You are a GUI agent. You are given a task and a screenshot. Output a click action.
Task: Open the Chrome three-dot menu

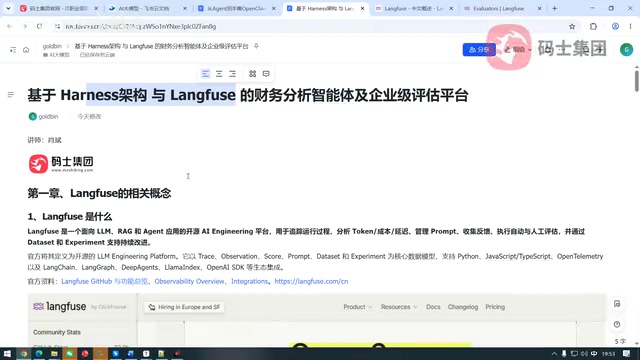pos(630,27)
